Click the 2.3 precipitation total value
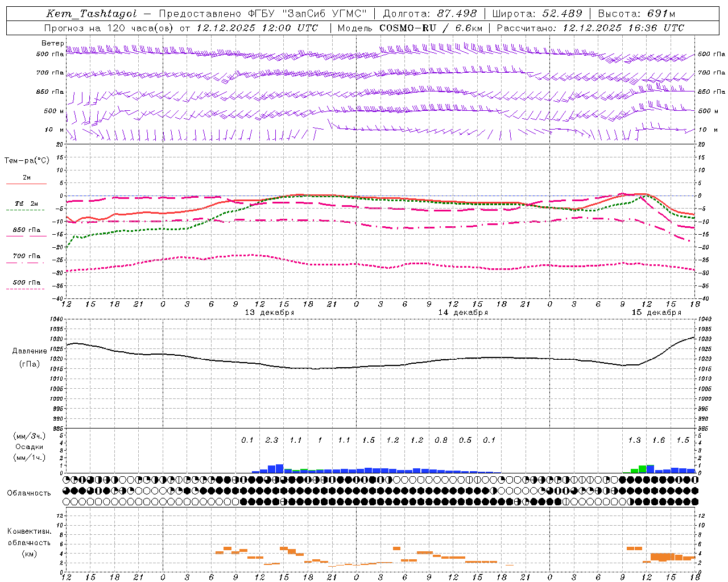The image size is (728, 582). click(x=272, y=440)
